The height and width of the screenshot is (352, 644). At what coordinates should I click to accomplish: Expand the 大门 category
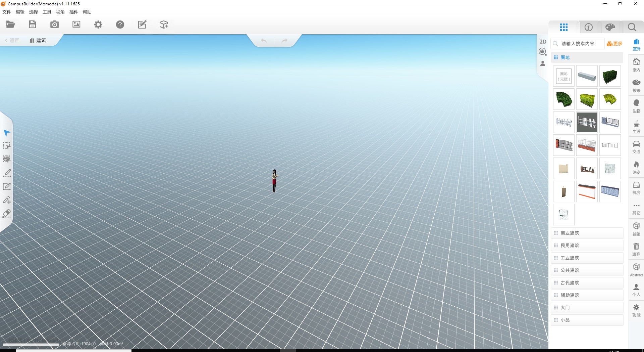pyautogui.click(x=587, y=308)
